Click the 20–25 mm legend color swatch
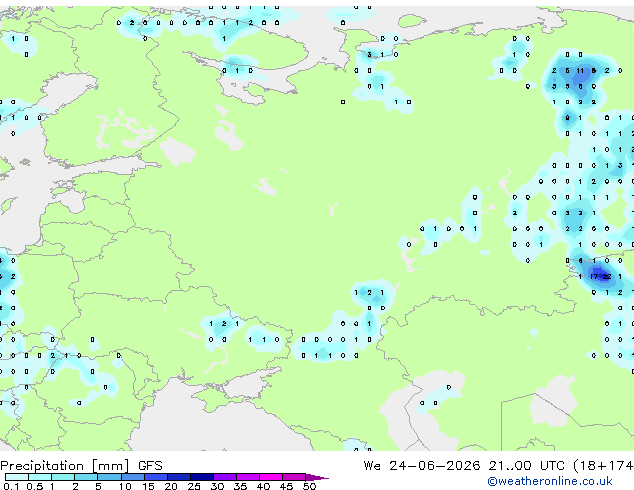The width and height of the screenshot is (634, 490). 179,477
